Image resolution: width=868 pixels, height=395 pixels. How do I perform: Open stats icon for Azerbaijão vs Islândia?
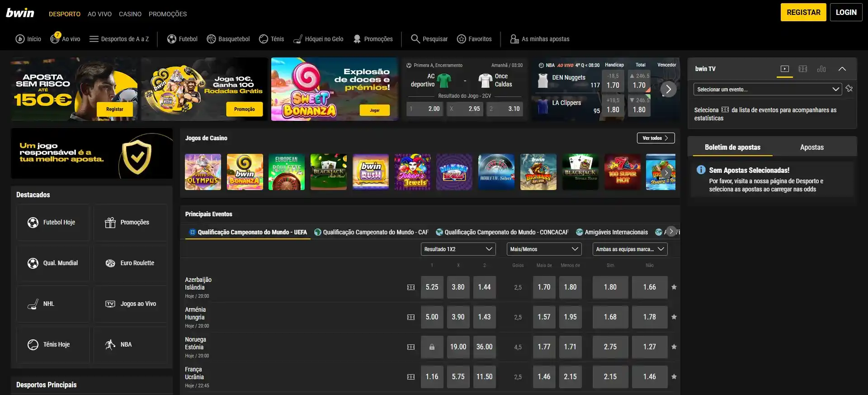point(411,287)
